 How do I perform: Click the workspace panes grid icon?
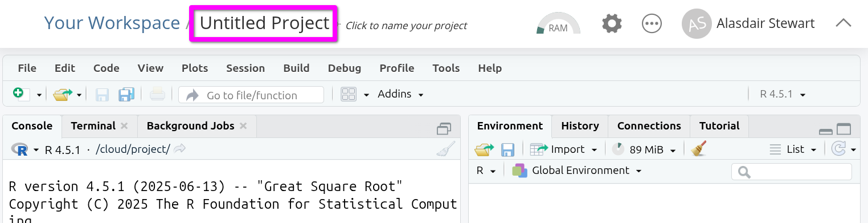click(x=349, y=95)
